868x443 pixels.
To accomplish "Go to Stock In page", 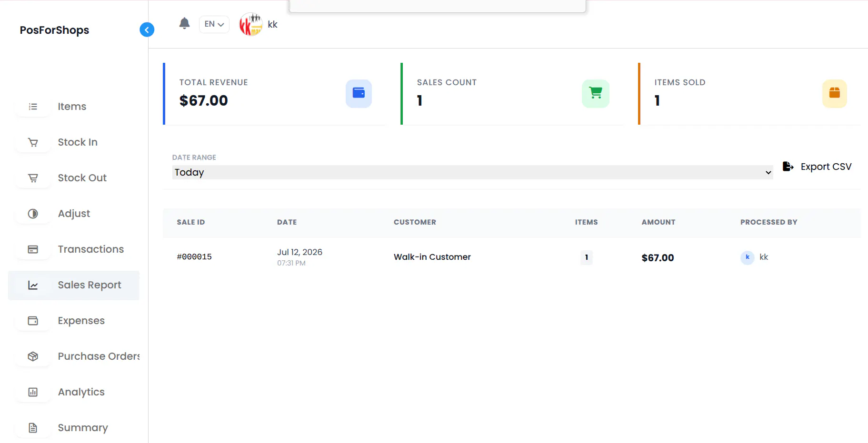I will click(78, 142).
